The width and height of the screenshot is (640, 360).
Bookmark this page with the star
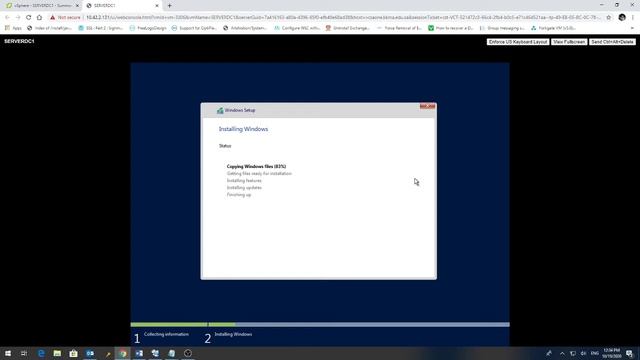(x=609, y=18)
